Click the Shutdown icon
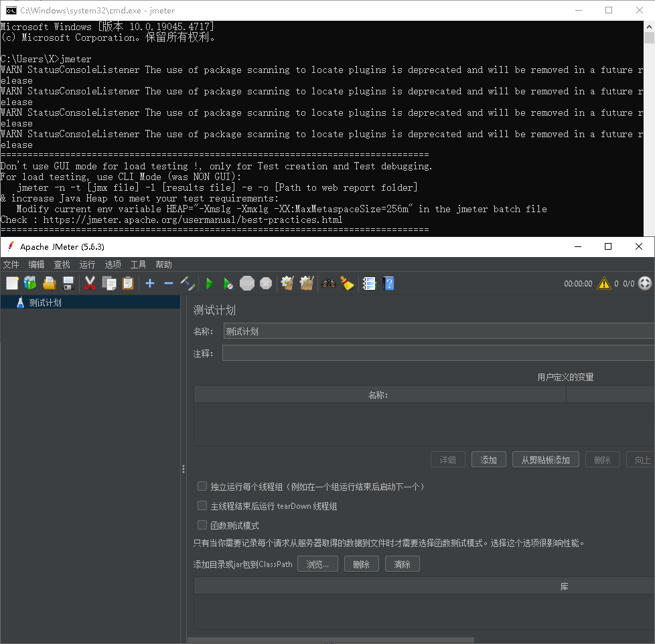 266,284
